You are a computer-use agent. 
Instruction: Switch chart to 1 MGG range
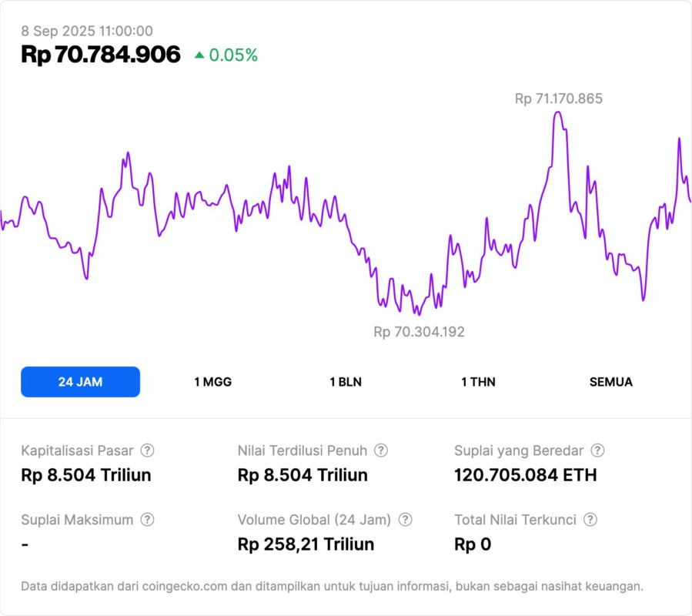tap(212, 382)
